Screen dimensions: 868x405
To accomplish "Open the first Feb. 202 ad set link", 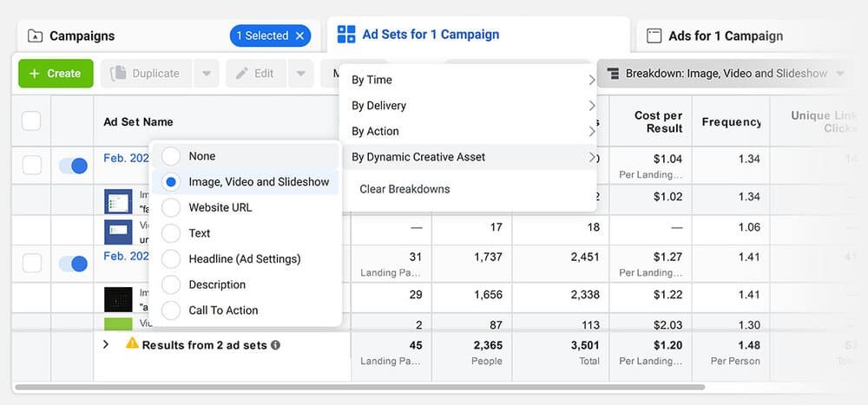I will 126,158.
